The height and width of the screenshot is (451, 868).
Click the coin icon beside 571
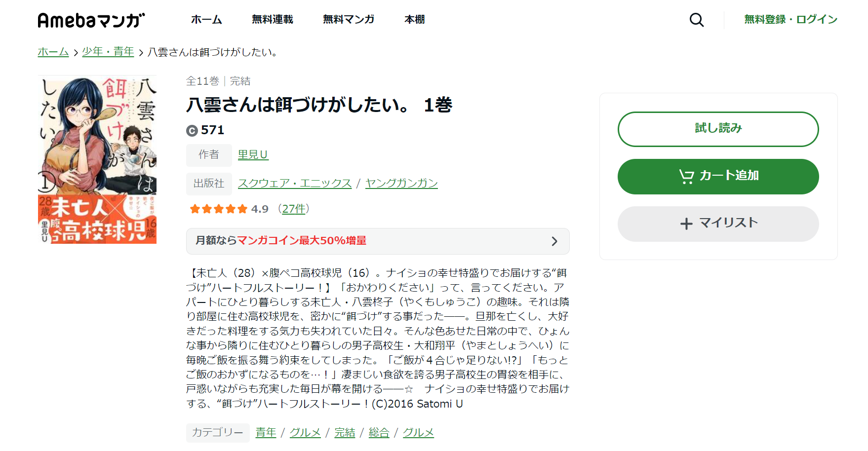tap(193, 130)
